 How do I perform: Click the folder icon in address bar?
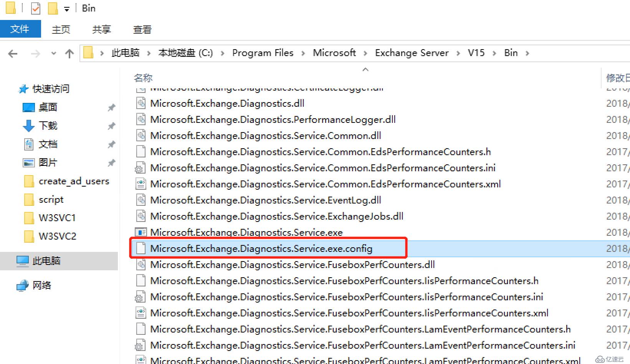(x=89, y=53)
